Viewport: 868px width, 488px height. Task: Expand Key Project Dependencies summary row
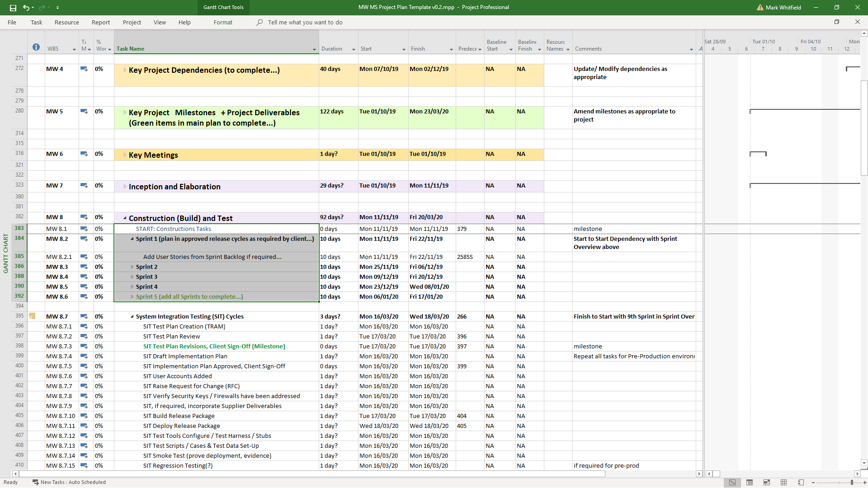click(125, 70)
